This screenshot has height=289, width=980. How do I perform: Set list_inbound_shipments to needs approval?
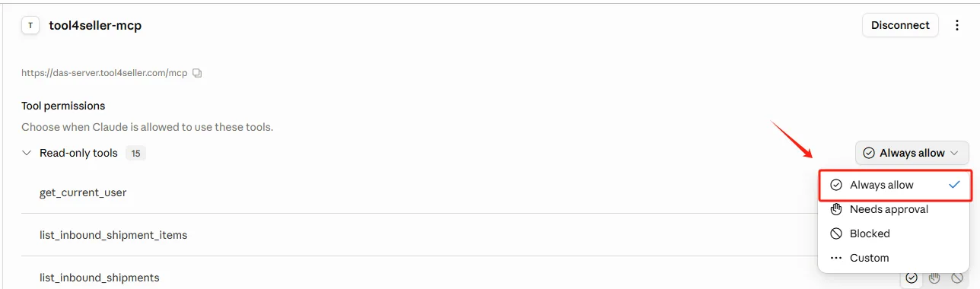[x=934, y=278]
